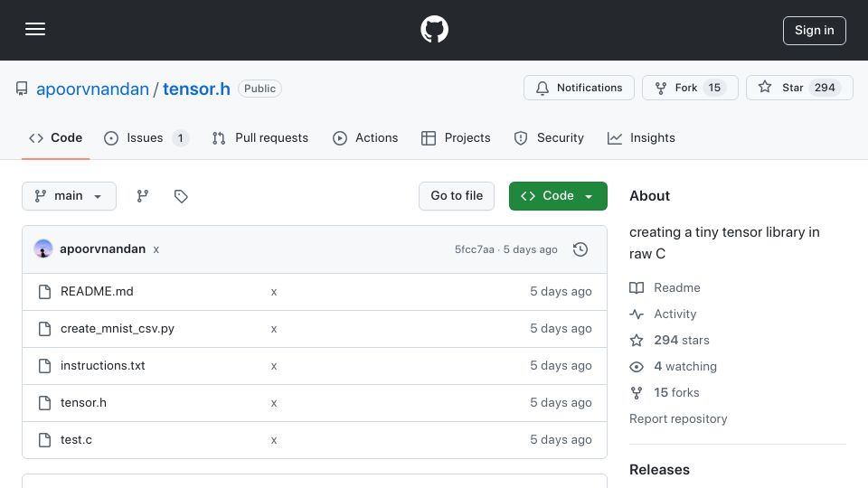Click the Sign in button

(x=814, y=31)
